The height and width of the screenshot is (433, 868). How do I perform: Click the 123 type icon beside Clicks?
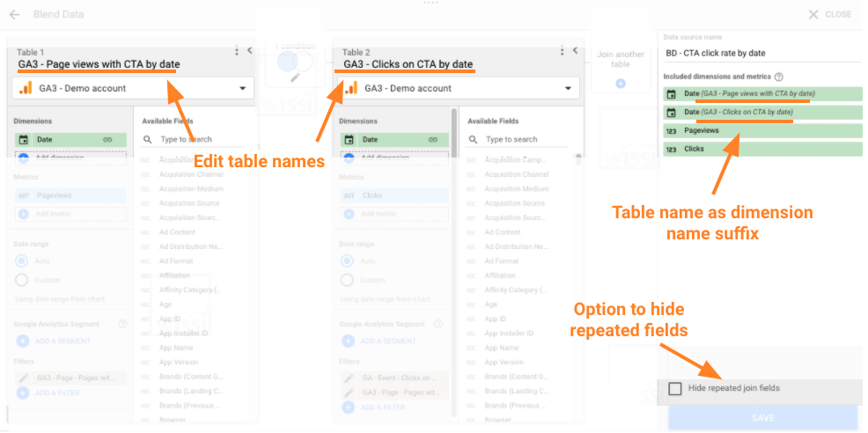(x=671, y=149)
